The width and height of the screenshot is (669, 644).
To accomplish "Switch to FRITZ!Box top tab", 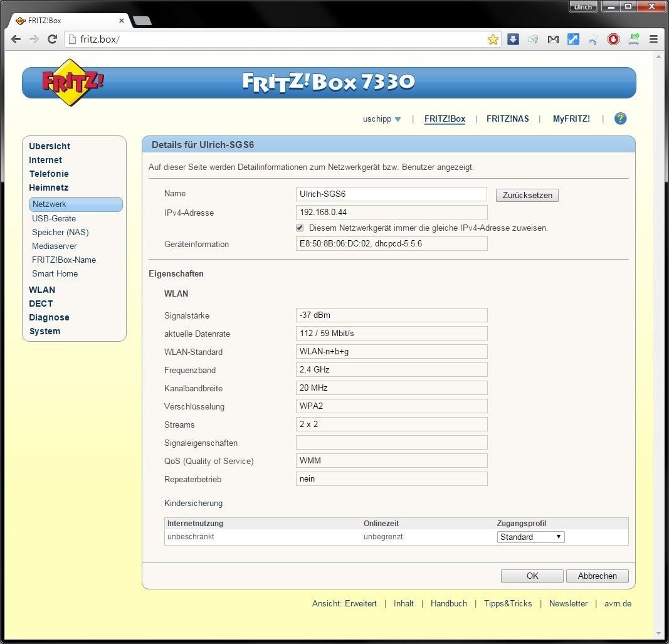I will (445, 119).
